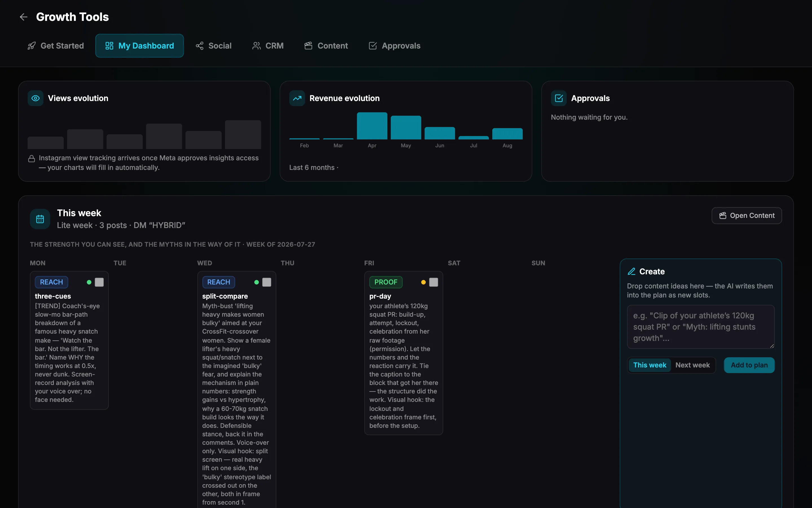Viewport: 812px width, 508px height.
Task: Select the Next week toggle option
Action: tap(692, 365)
